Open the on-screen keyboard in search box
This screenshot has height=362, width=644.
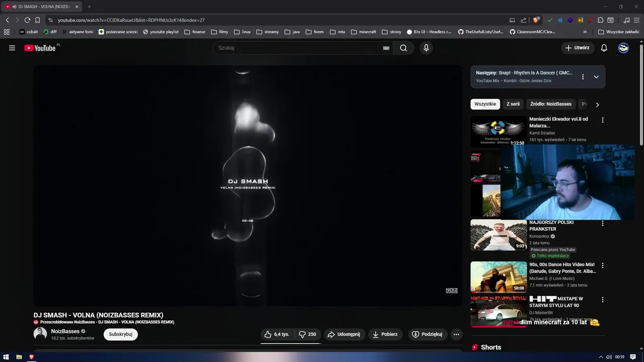386,48
